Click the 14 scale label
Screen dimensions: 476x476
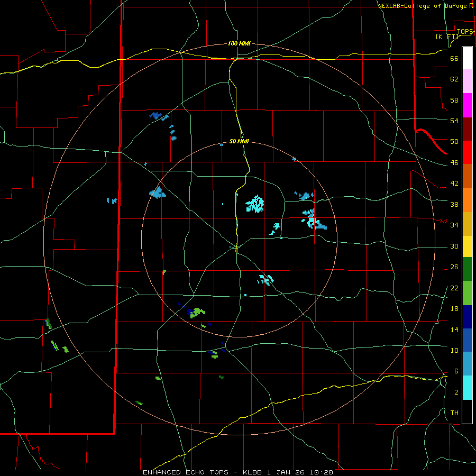(x=454, y=329)
